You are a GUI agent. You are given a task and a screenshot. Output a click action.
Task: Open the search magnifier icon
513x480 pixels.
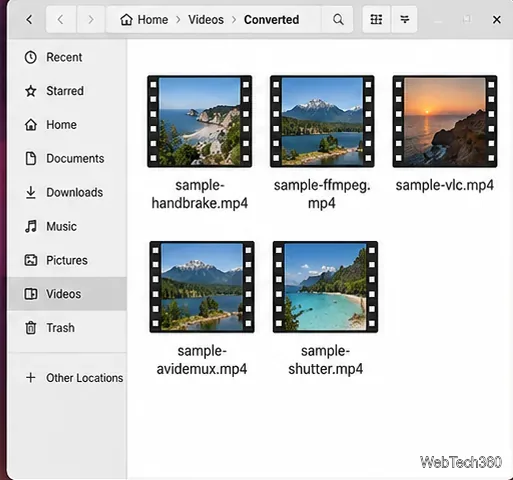[x=338, y=20]
